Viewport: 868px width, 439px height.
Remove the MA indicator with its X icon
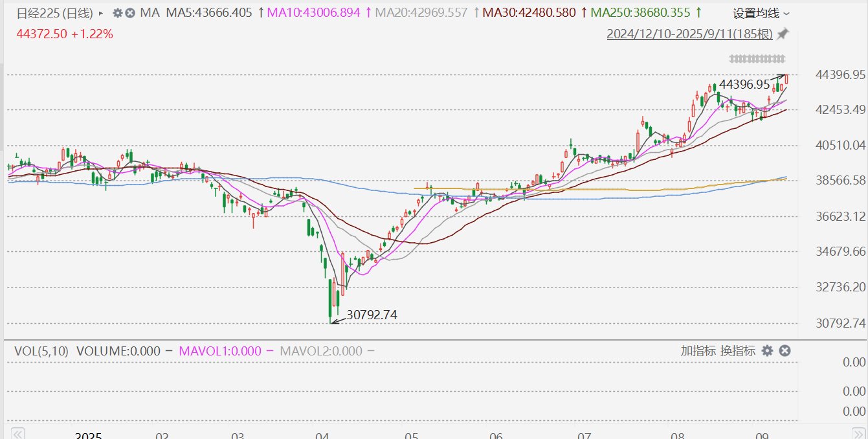click(130, 13)
